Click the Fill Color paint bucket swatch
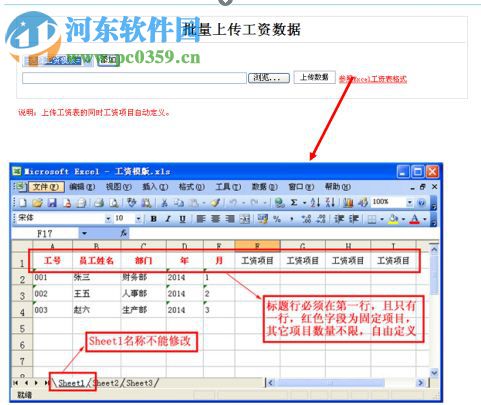The width and height of the screenshot is (481, 405). pos(394,219)
